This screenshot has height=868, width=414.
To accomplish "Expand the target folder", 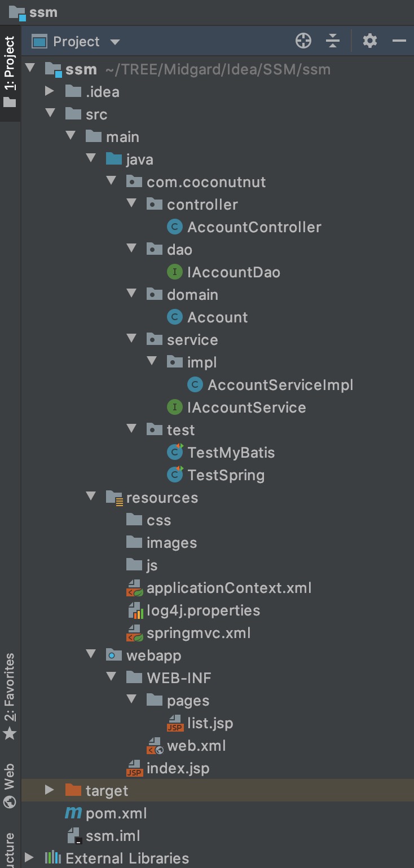I will pos(50,790).
